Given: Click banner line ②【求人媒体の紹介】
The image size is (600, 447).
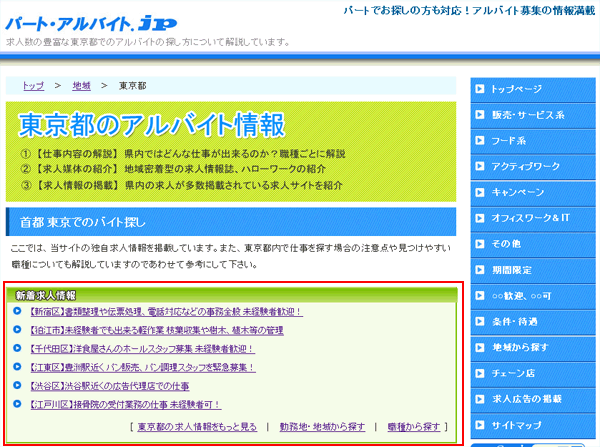Looking at the screenshot, I should 173,169.
